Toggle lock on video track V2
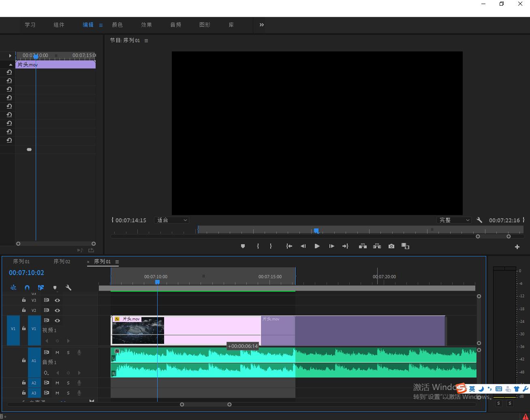This screenshot has height=420, width=530. click(24, 310)
